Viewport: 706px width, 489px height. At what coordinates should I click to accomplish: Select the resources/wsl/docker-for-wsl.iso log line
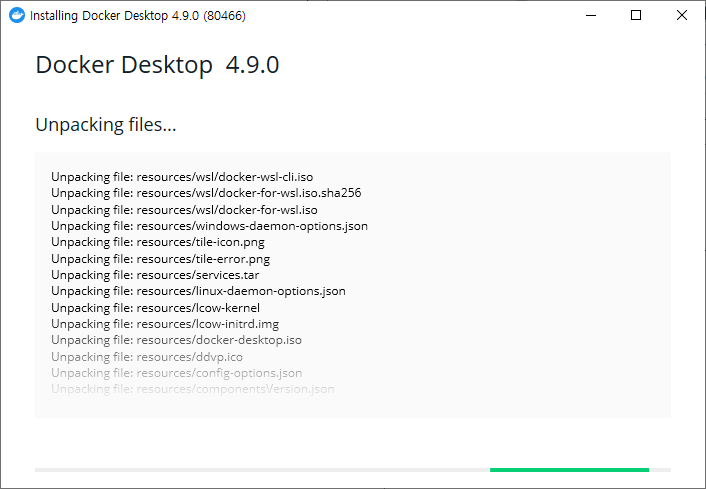[184, 210]
